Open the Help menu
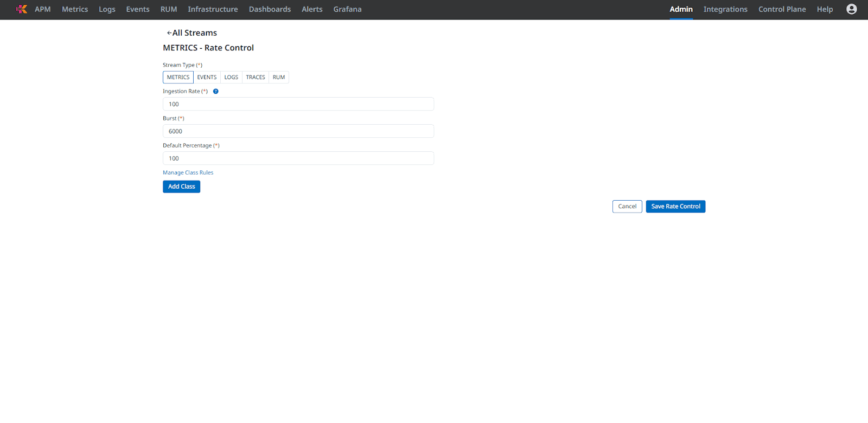The image size is (868, 423). tap(825, 9)
